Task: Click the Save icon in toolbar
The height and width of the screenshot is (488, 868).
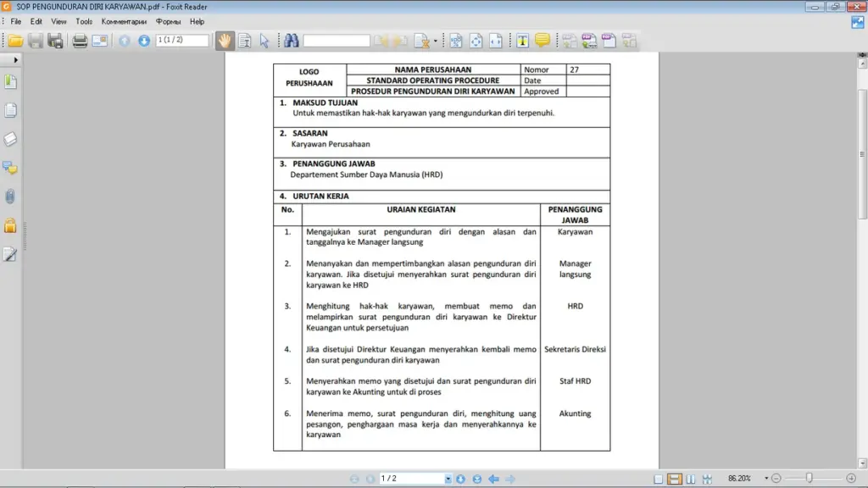Action: (x=35, y=41)
